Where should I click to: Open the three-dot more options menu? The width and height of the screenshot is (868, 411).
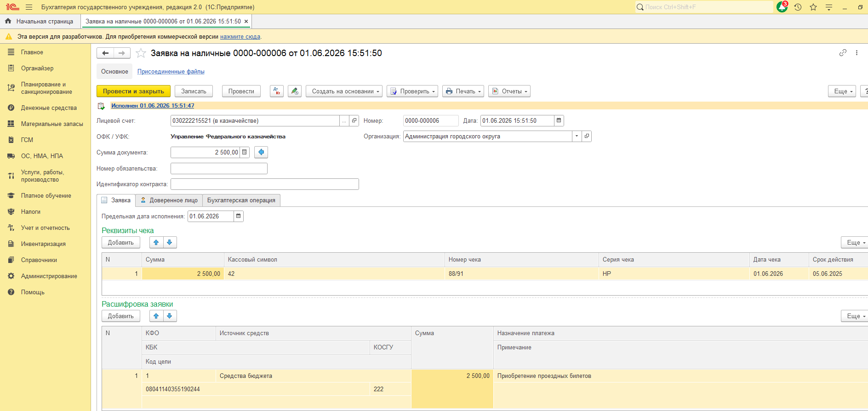click(857, 53)
